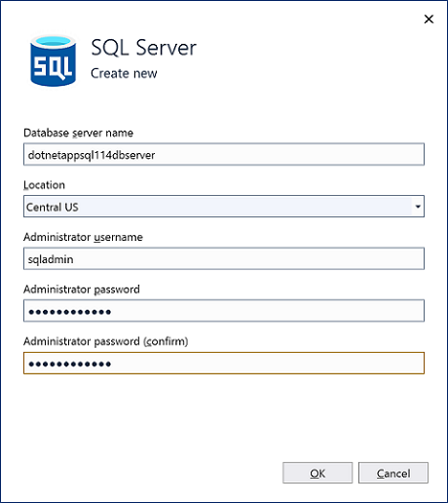Click the 'Create new' subtitle text
The width and height of the screenshot is (448, 503).
pos(124,73)
